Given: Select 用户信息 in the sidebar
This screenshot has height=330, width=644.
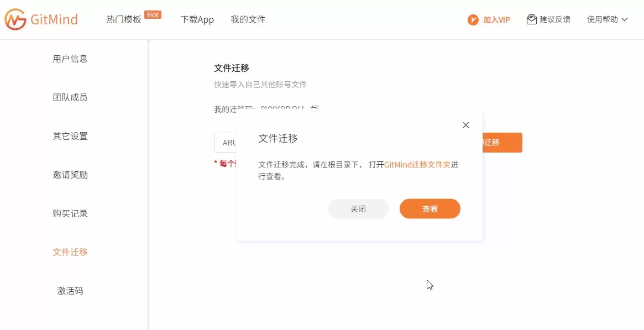Looking at the screenshot, I should click(70, 59).
